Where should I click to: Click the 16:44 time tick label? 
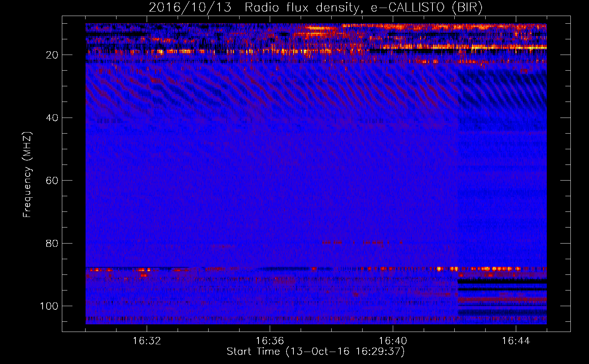click(x=516, y=341)
